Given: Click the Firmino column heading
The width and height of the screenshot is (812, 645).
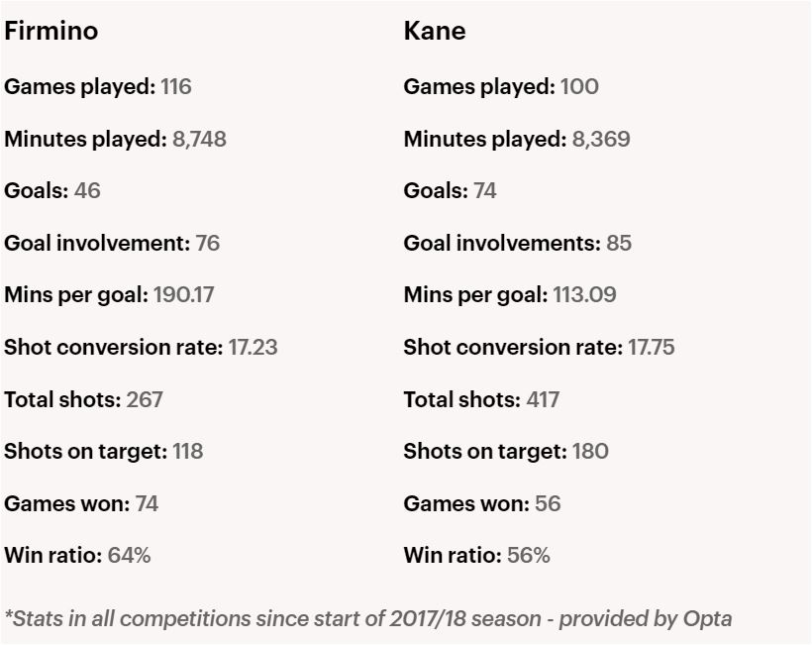Looking at the screenshot, I should (51, 31).
